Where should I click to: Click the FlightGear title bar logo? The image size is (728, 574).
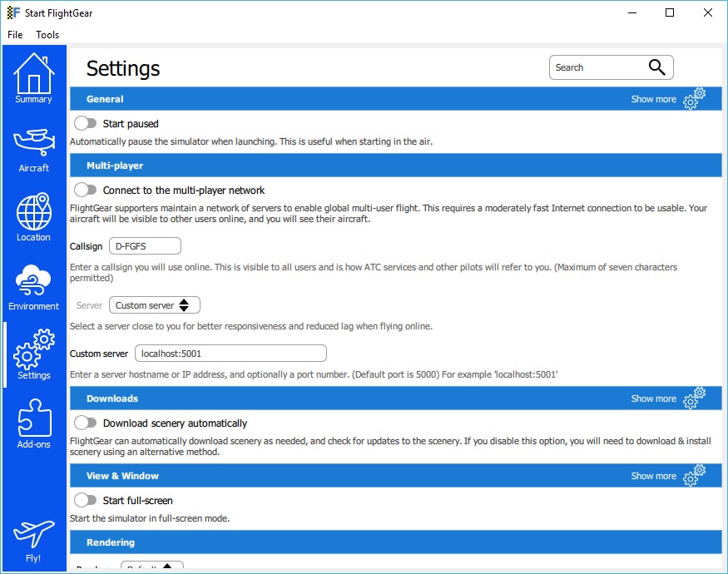[13, 12]
